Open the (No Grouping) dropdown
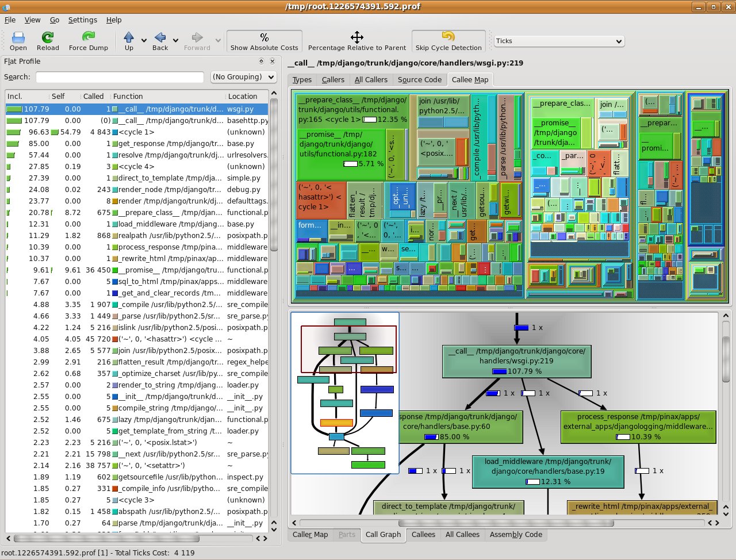736x560 pixels. click(243, 77)
